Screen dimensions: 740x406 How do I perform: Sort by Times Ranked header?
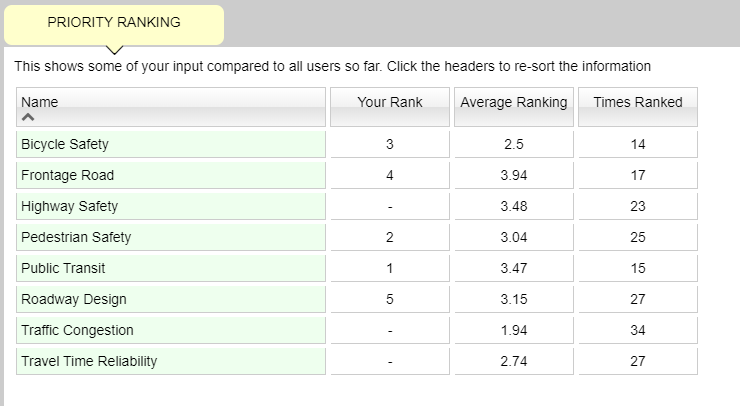tap(638, 107)
